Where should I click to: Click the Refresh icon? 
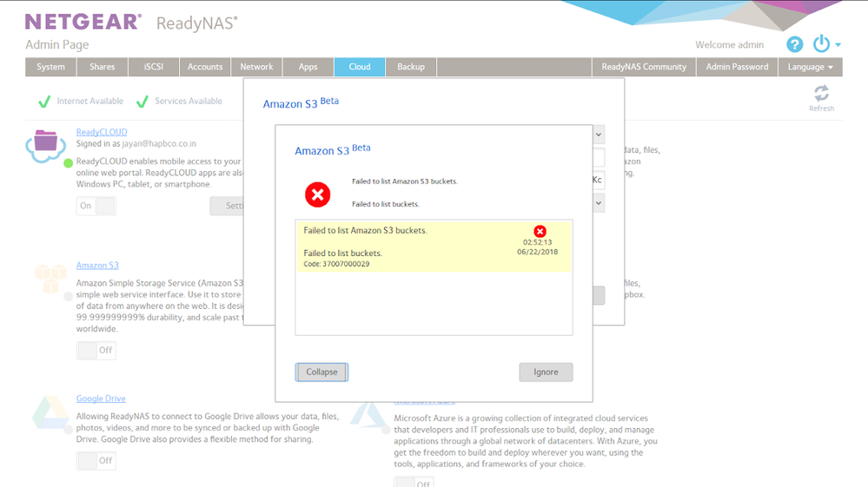[821, 93]
